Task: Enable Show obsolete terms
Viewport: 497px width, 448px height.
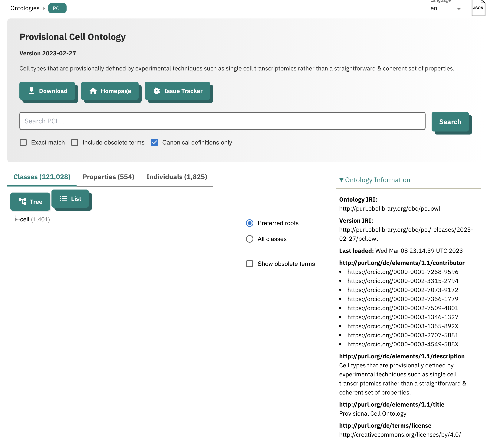Action: click(x=249, y=264)
